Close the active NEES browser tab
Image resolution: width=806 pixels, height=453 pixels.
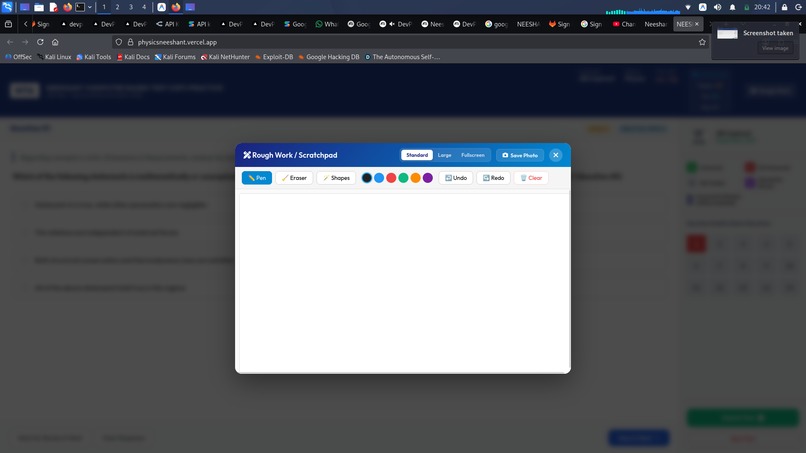click(x=697, y=24)
